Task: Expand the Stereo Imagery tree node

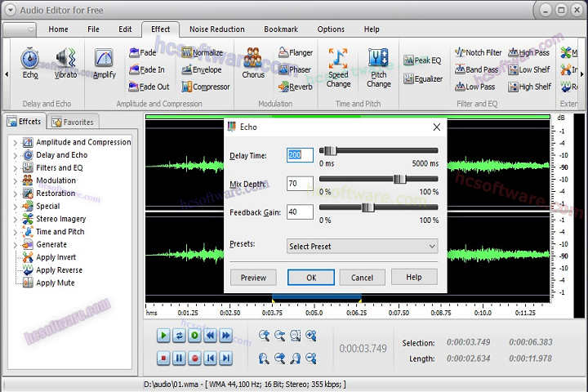Action: click(x=15, y=219)
